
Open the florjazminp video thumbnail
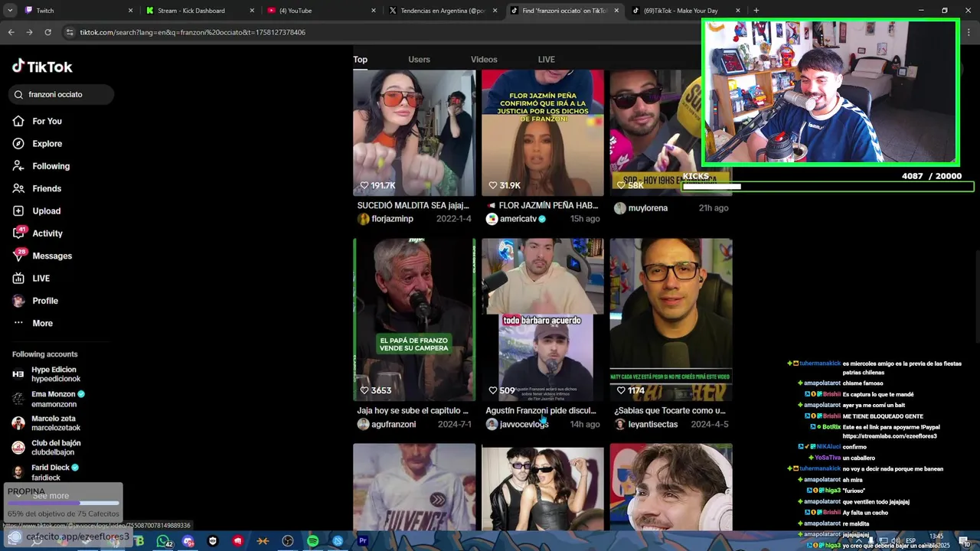coord(414,133)
